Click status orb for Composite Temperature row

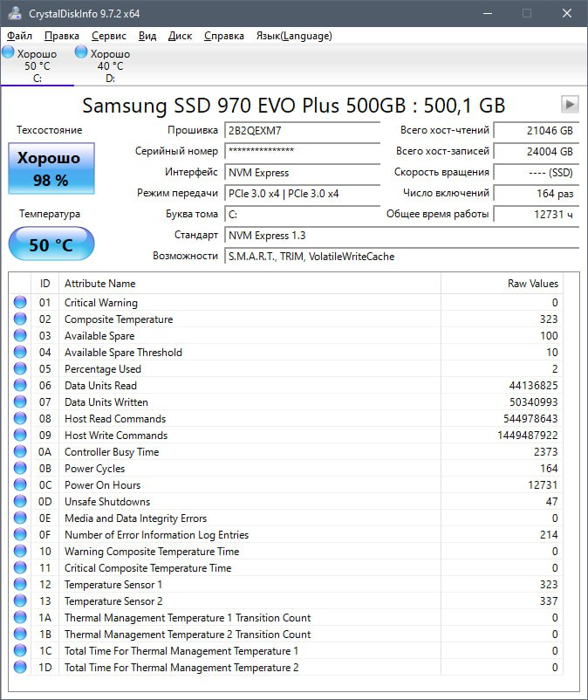20,319
